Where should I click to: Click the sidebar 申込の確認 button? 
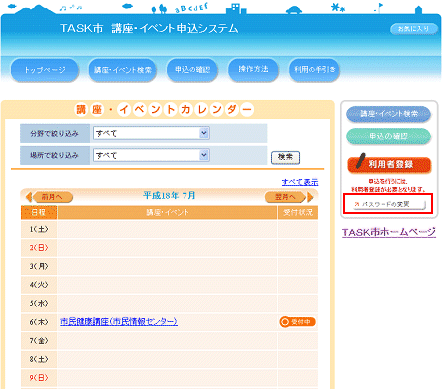pos(388,136)
